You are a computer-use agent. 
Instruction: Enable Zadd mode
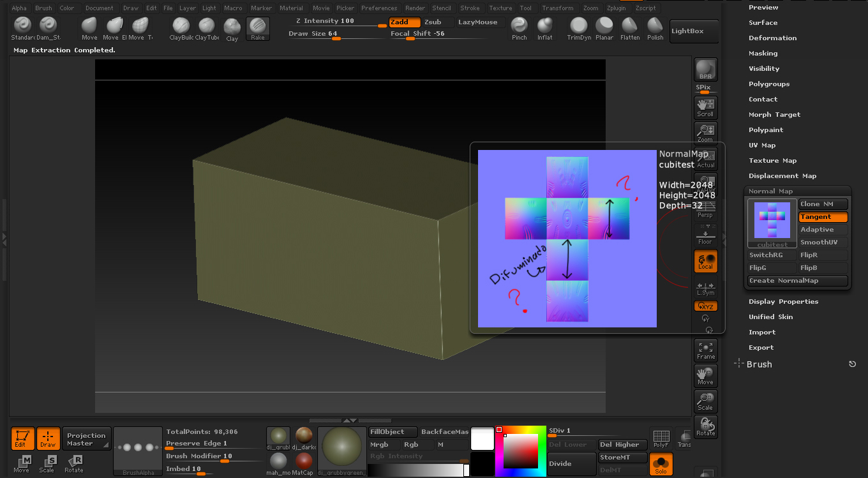(x=405, y=22)
